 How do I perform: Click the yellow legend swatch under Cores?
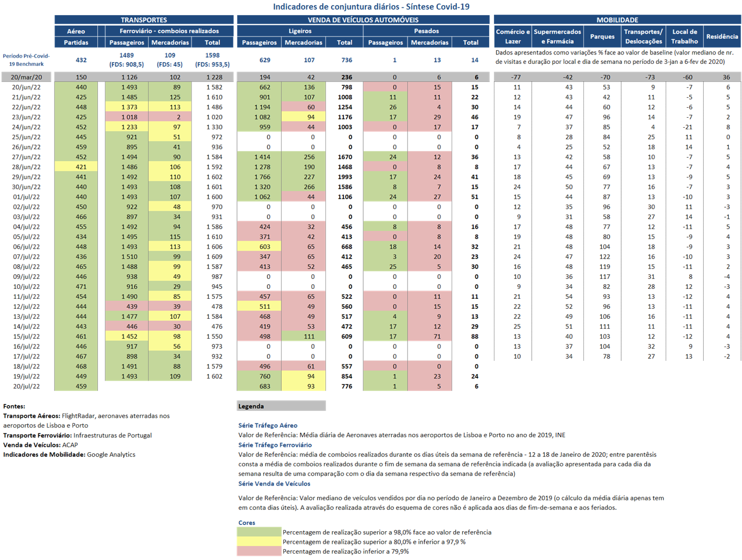click(259, 542)
